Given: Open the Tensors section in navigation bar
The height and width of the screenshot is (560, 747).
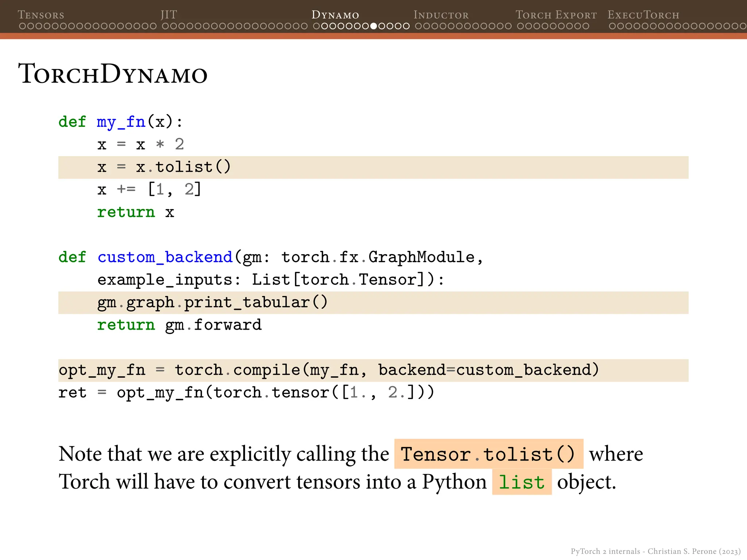Looking at the screenshot, I should point(41,15).
